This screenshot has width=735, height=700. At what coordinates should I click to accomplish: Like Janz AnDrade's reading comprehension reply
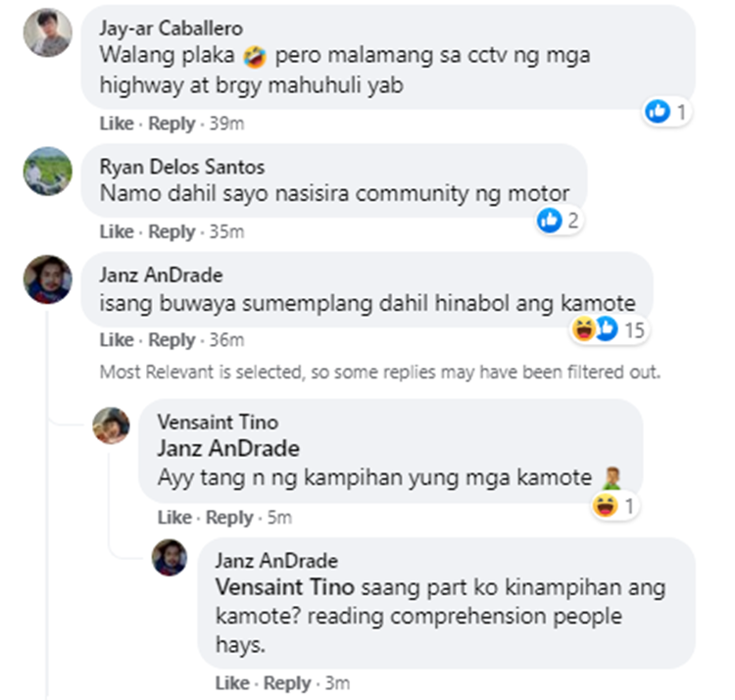(x=232, y=683)
